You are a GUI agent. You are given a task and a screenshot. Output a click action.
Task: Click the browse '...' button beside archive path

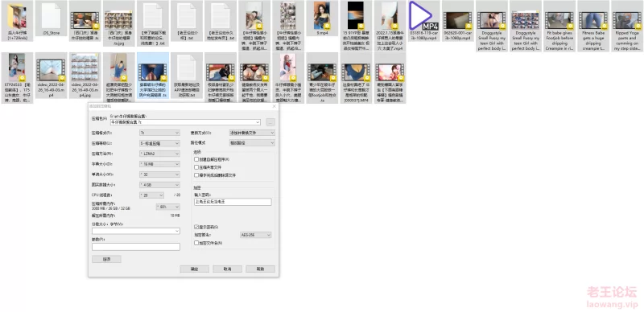coord(270,122)
